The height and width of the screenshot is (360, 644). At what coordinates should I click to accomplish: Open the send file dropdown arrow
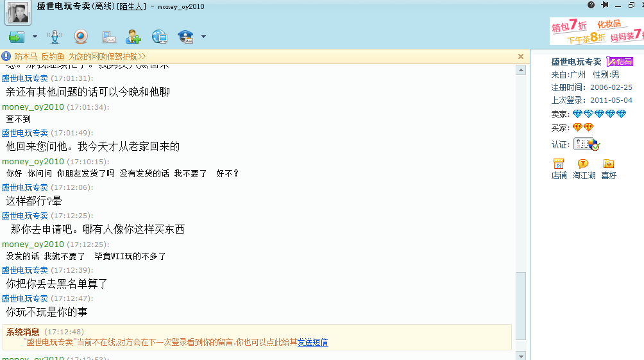(x=35, y=37)
